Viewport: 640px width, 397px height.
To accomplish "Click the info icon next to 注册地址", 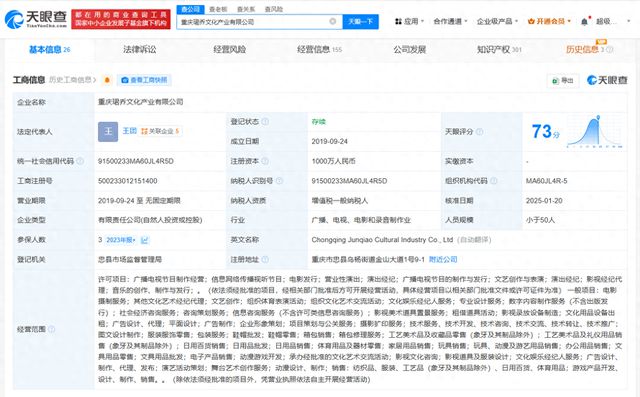I will coord(265,259).
